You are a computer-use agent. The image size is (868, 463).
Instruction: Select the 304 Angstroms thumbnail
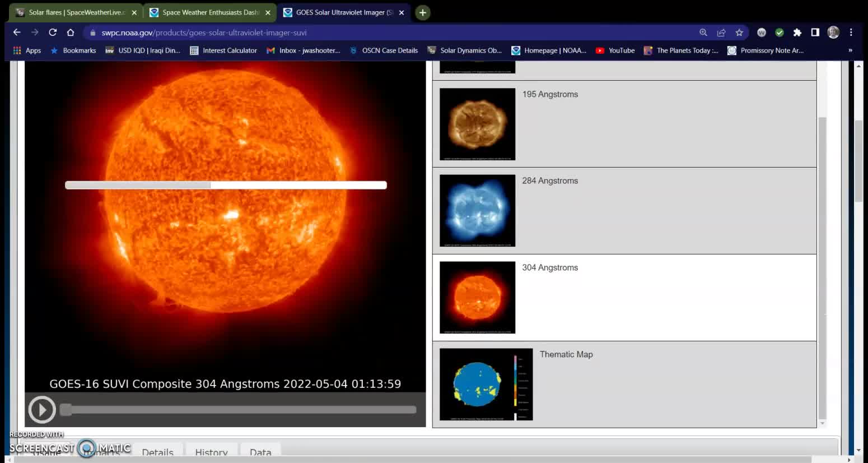(x=478, y=298)
